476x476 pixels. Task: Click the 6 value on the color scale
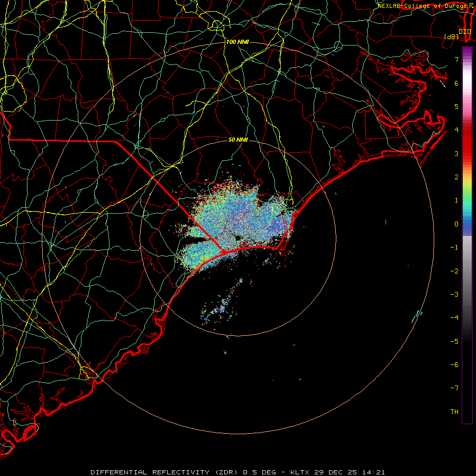[456, 83]
